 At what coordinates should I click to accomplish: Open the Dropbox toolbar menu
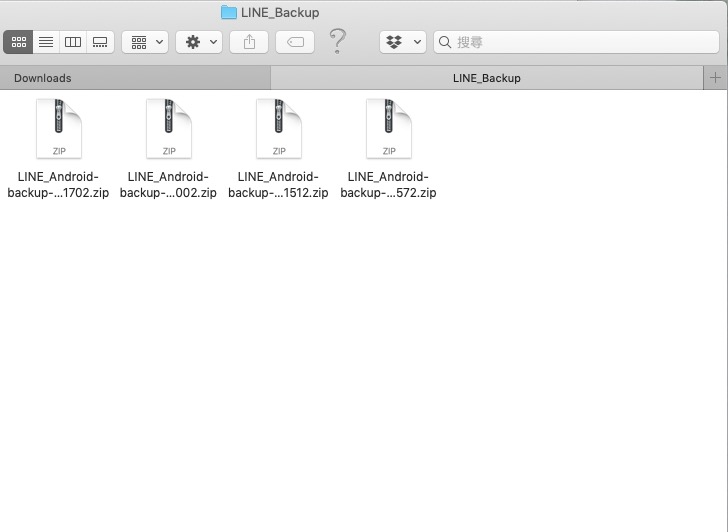[x=403, y=42]
